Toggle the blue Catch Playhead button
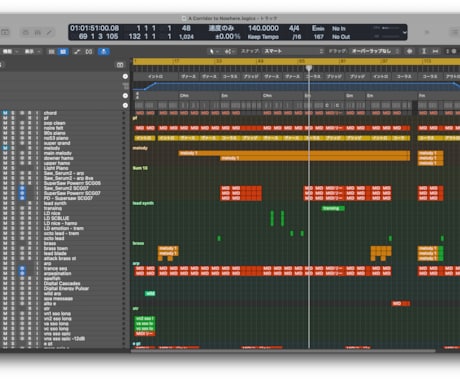Viewport: 460px width, 380px height. pyautogui.click(x=104, y=51)
